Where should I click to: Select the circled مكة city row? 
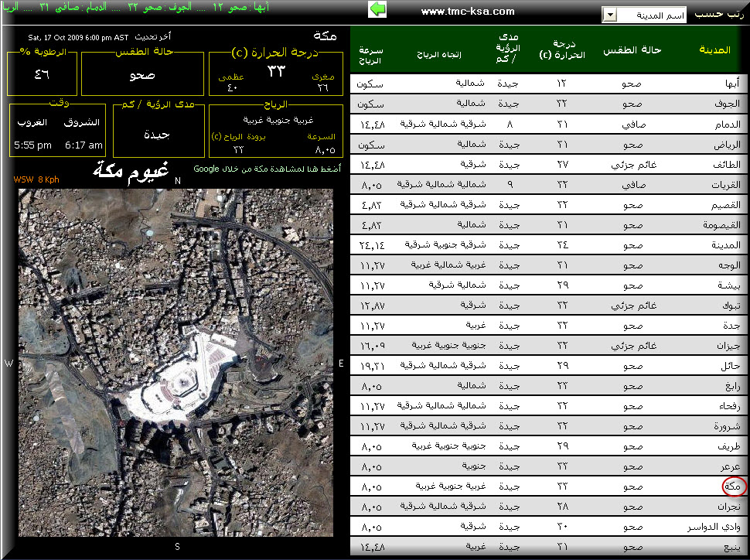[732, 487]
